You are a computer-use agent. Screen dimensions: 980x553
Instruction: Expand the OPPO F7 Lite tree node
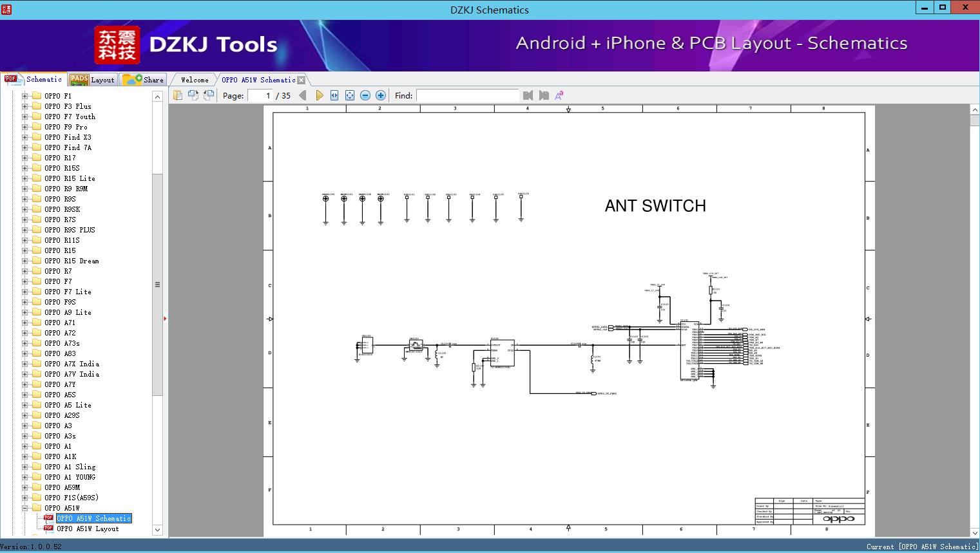(25, 292)
